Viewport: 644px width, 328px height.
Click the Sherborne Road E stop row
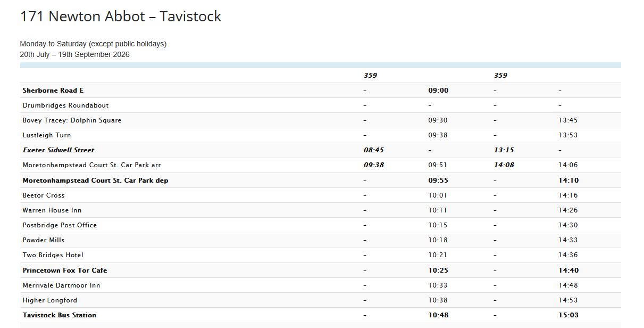(54, 90)
